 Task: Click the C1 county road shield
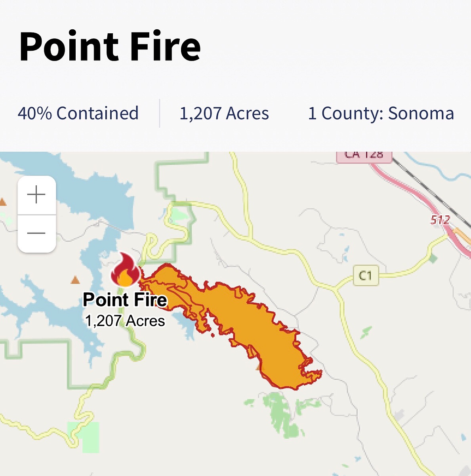tap(366, 275)
